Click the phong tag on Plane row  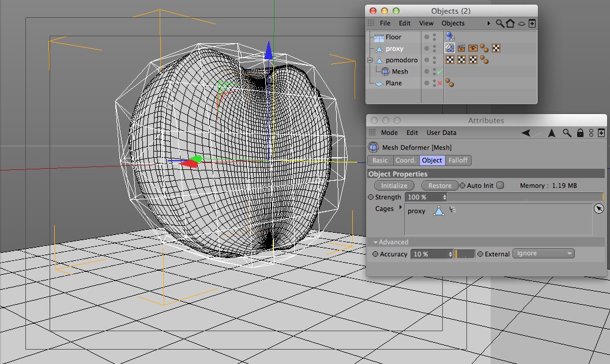449,83
